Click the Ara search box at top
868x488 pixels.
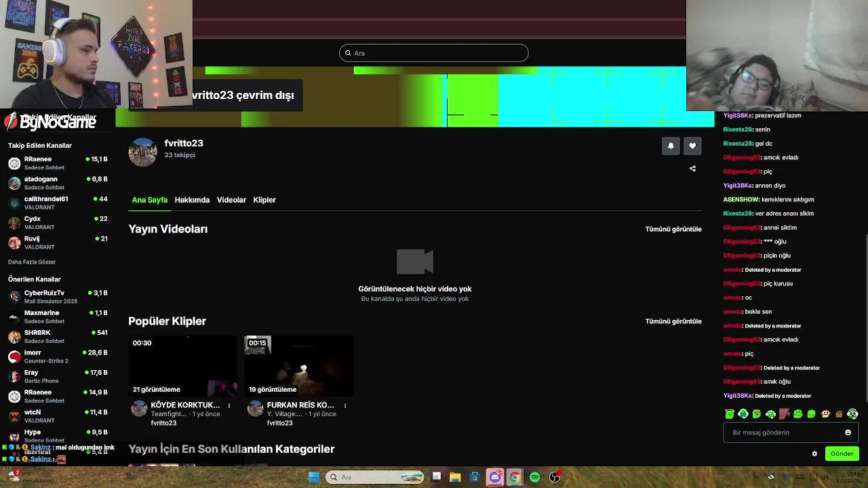point(434,53)
